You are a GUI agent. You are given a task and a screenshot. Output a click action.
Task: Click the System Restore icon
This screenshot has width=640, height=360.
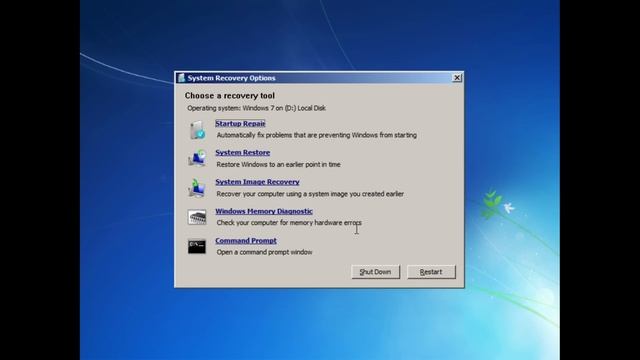pos(197,158)
